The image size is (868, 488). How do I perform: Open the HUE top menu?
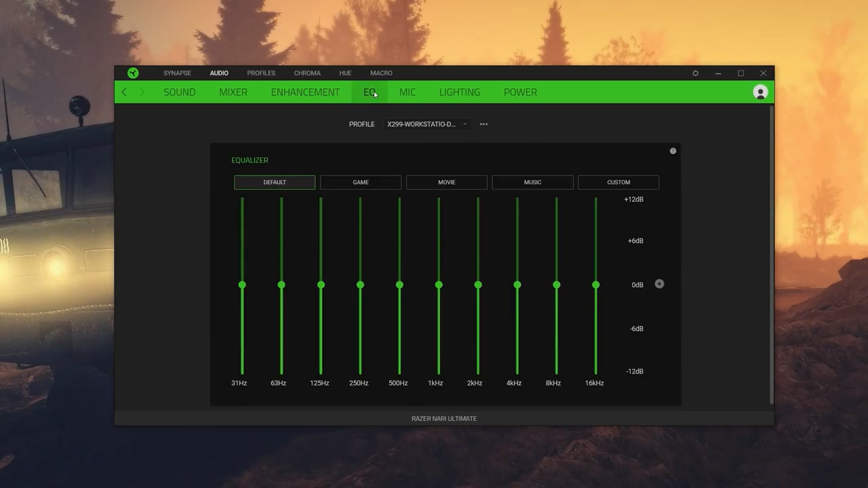click(345, 73)
